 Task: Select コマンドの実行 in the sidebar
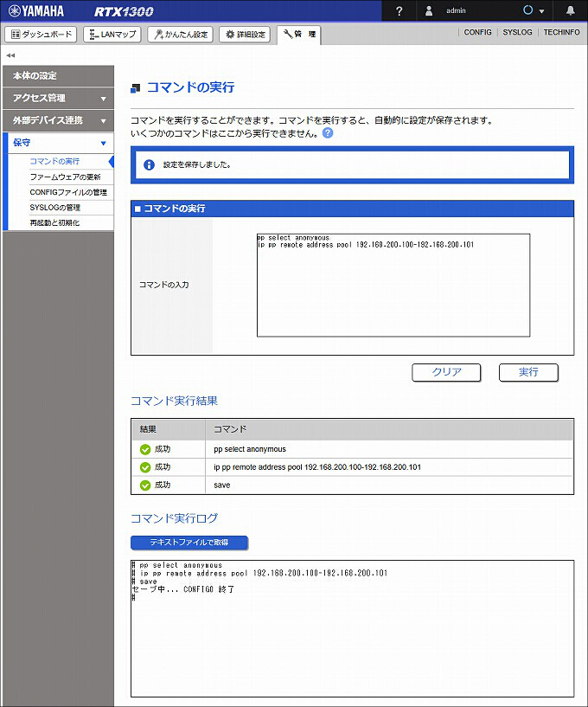point(54,161)
